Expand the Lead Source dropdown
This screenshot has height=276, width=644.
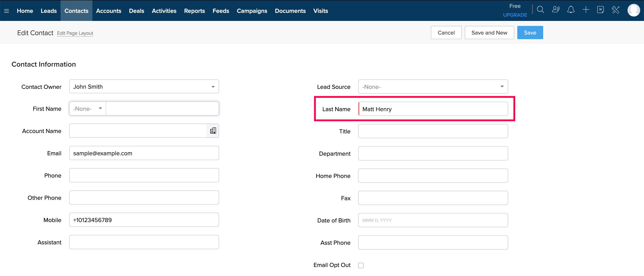[502, 87]
